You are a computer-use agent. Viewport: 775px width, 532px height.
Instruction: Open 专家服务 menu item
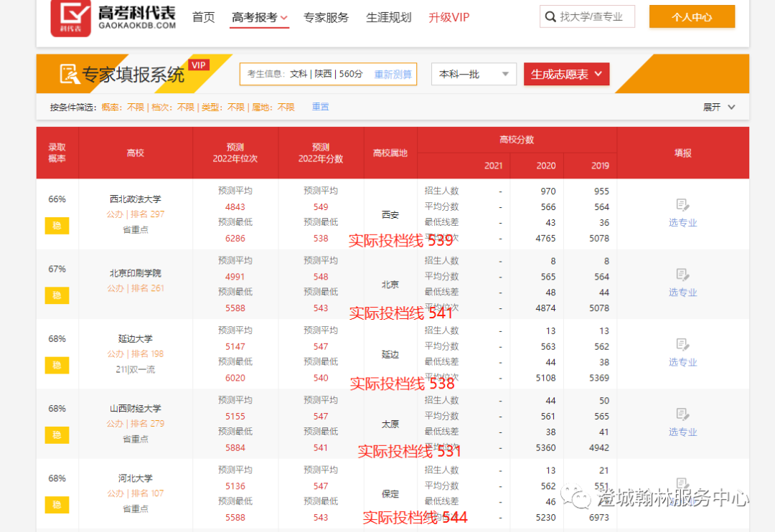point(327,18)
